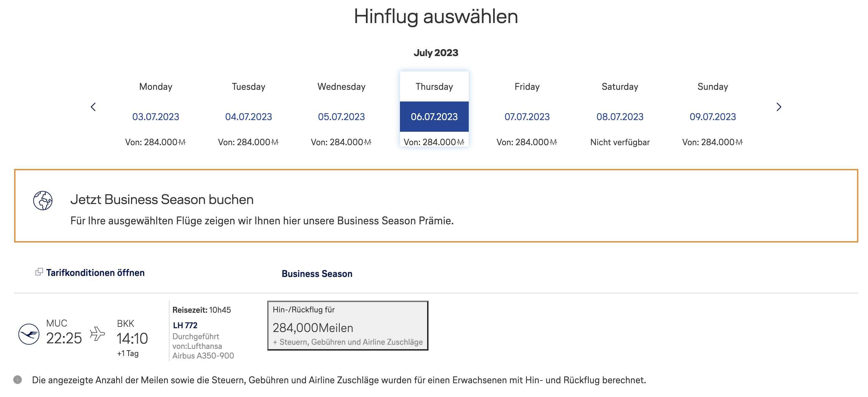Click the Lufthansa crane logo
Viewport: 868px width, 397px height.
(x=29, y=334)
